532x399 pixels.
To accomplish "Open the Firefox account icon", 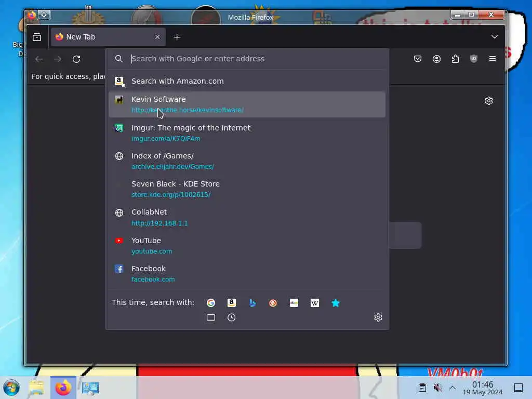I will (x=436, y=59).
